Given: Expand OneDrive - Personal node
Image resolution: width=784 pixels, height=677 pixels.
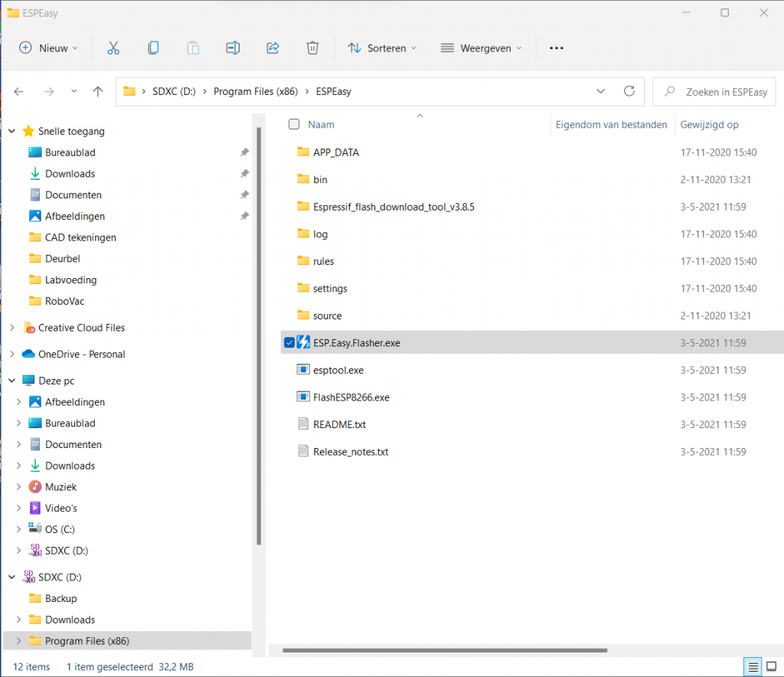Looking at the screenshot, I should [x=12, y=354].
